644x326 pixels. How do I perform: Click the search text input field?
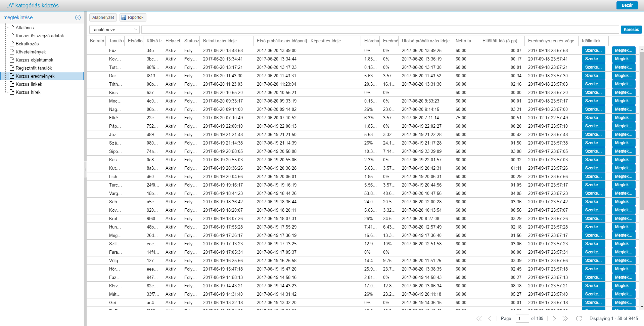[x=380, y=30]
